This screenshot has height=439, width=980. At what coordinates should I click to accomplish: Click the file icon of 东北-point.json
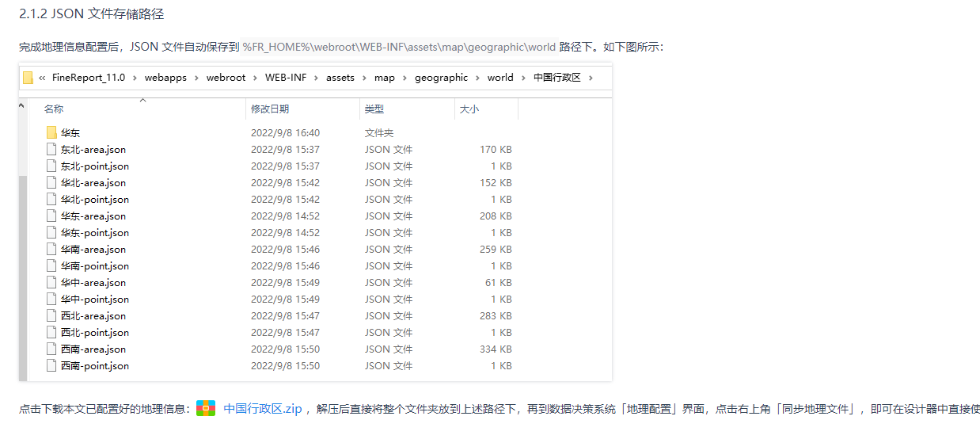coord(51,166)
